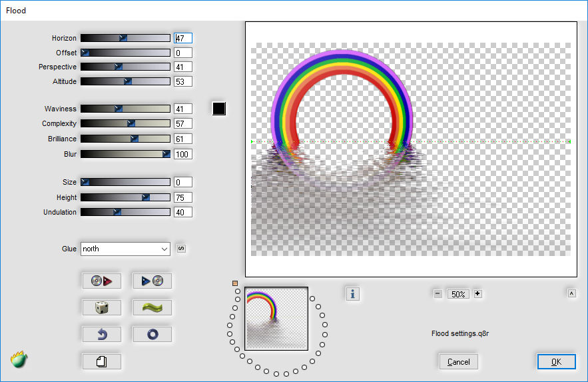Image resolution: width=588 pixels, height=382 pixels.
Task: Open the Flaming Pear logo link
Action: click(x=19, y=359)
